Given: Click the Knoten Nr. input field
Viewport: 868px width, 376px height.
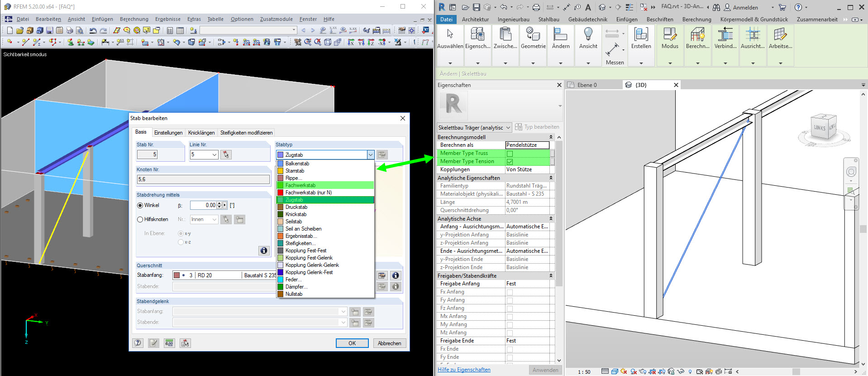Looking at the screenshot, I should (x=203, y=179).
